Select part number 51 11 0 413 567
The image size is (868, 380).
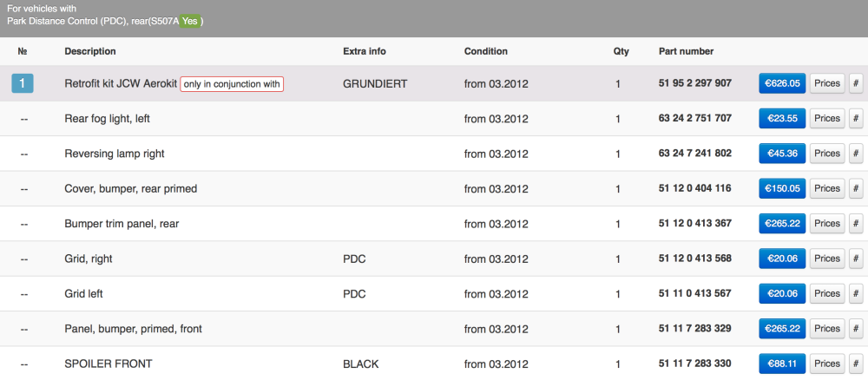click(x=695, y=293)
